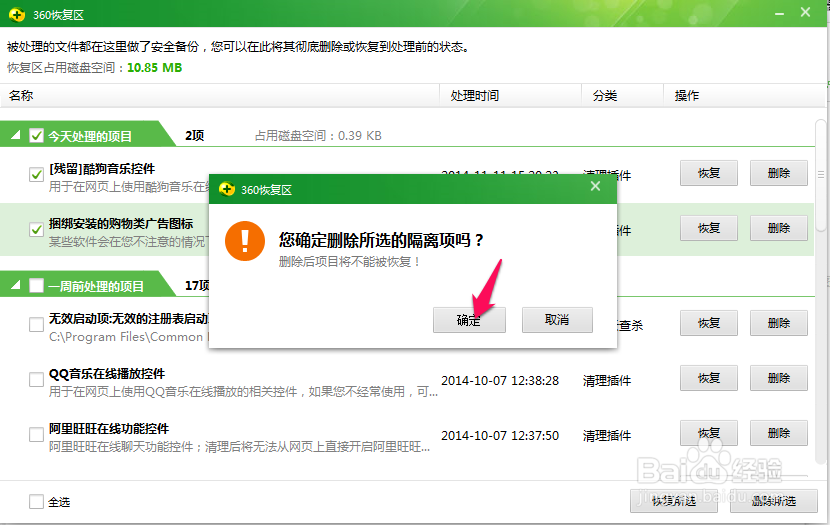Minimize the 360恢复区 main window
The image size is (830, 525).
779,14
